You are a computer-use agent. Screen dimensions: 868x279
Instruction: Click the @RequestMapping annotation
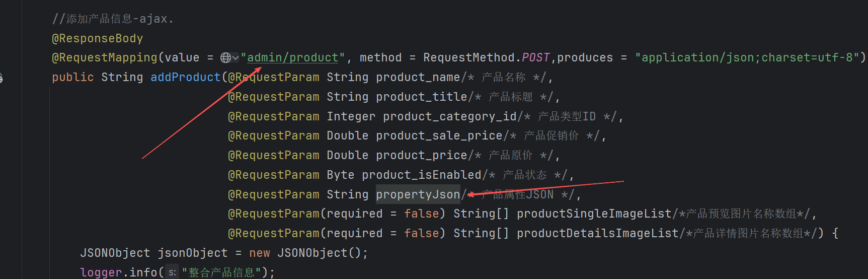click(105, 58)
